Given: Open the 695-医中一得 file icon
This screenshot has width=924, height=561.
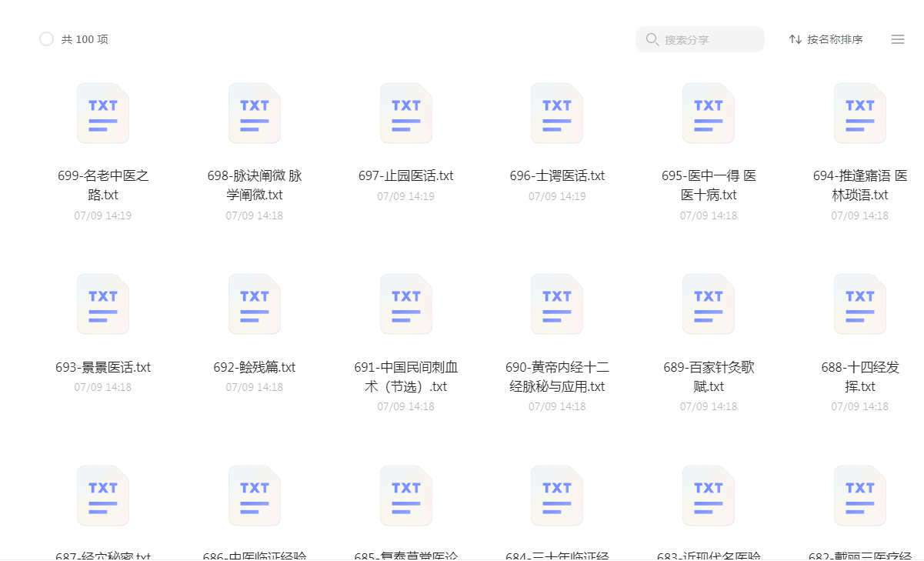Looking at the screenshot, I should tap(709, 113).
